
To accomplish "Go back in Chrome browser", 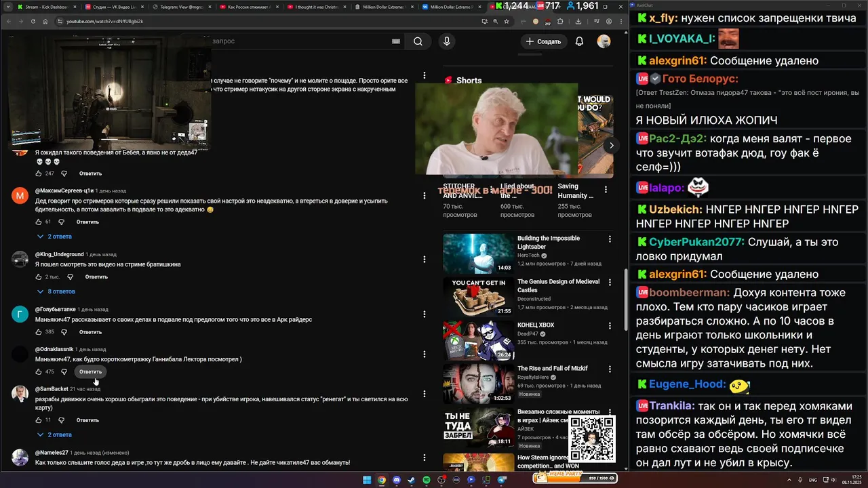I will point(9,21).
